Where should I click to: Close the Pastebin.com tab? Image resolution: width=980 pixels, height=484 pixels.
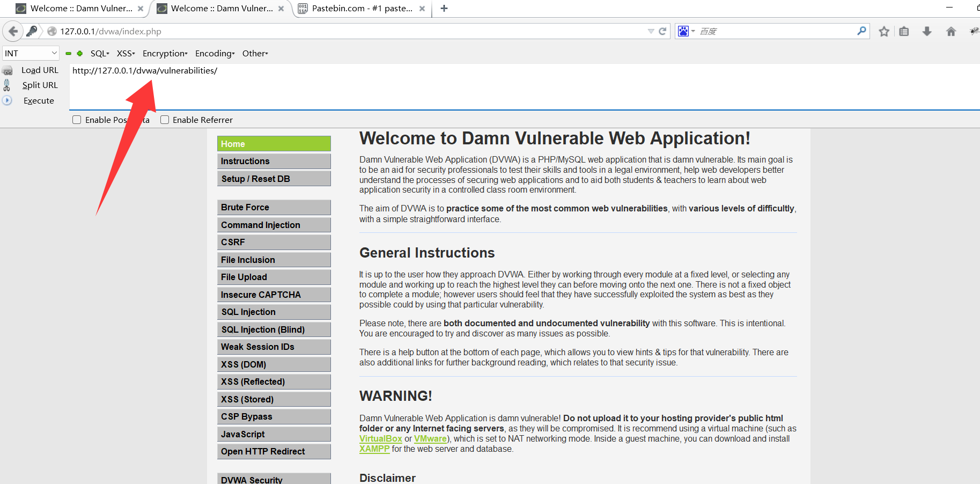[422, 9]
